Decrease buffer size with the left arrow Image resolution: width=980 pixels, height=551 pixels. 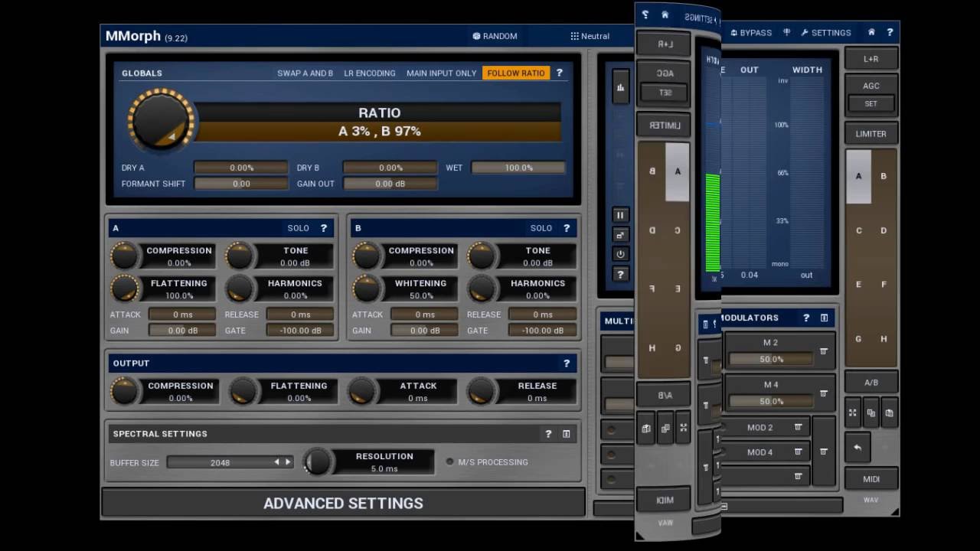click(x=277, y=462)
